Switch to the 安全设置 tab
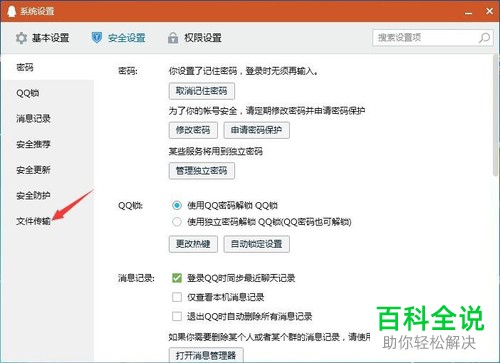 point(118,38)
